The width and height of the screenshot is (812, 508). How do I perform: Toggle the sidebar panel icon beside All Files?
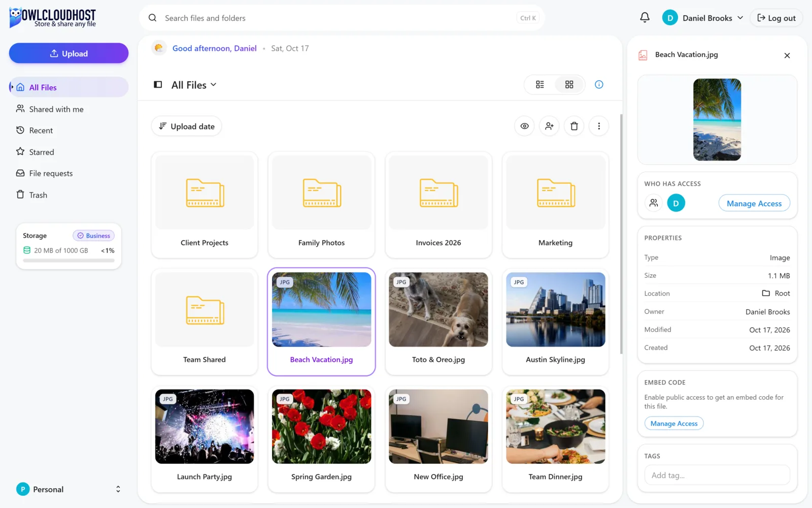[x=158, y=85]
